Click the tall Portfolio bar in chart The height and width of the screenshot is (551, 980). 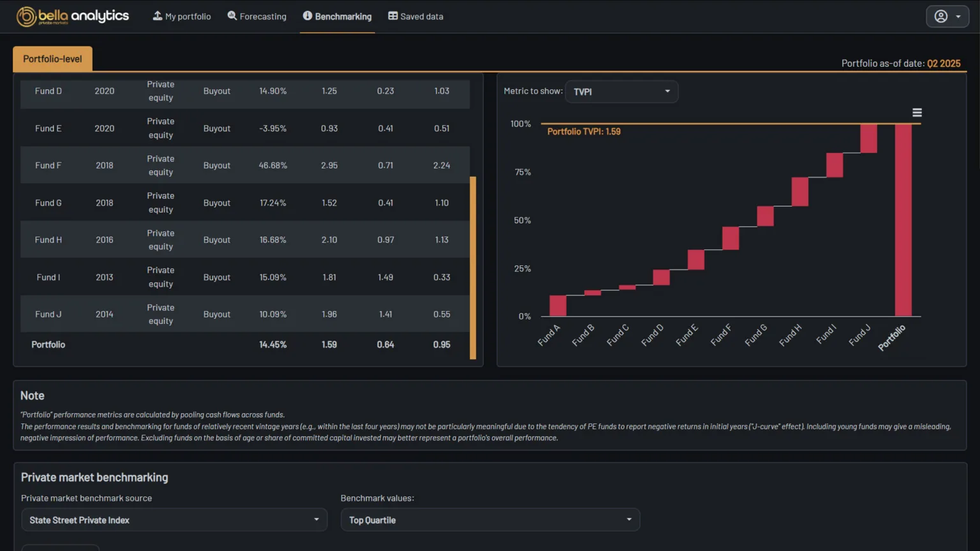[903, 220]
